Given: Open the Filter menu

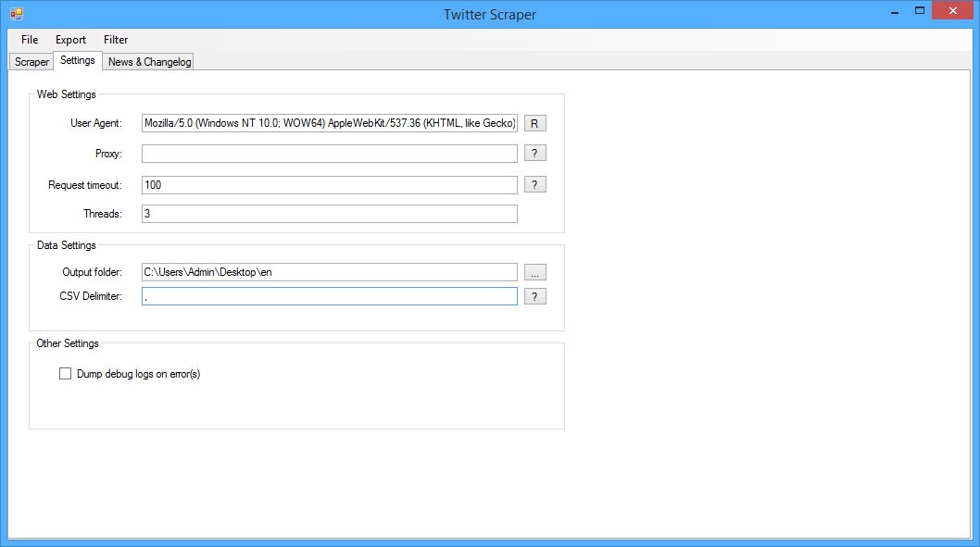Looking at the screenshot, I should click(x=116, y=40).
